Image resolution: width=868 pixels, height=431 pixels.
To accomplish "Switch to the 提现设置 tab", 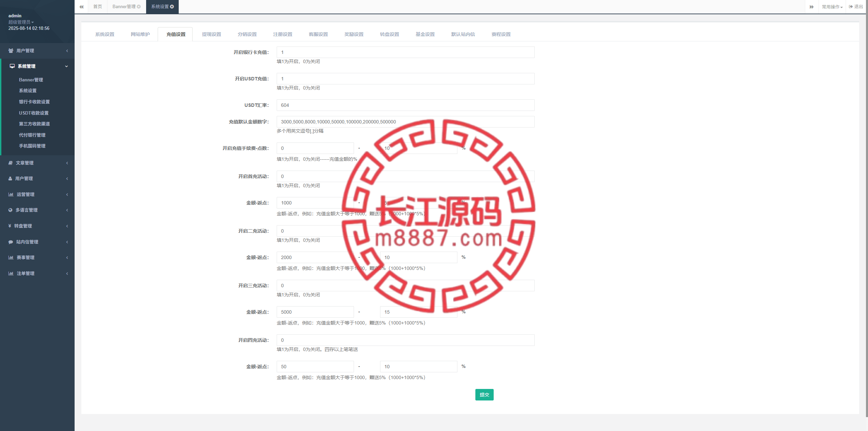I will tap(212, 34).
